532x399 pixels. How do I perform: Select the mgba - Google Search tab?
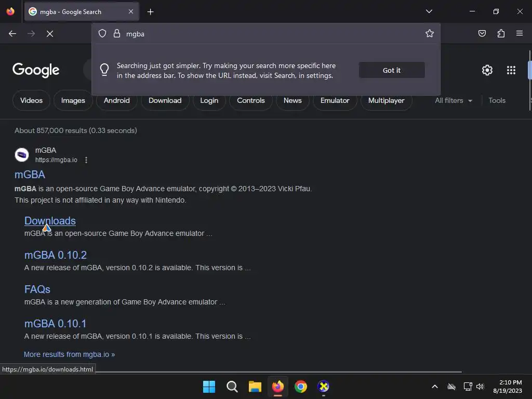[82, 12]
